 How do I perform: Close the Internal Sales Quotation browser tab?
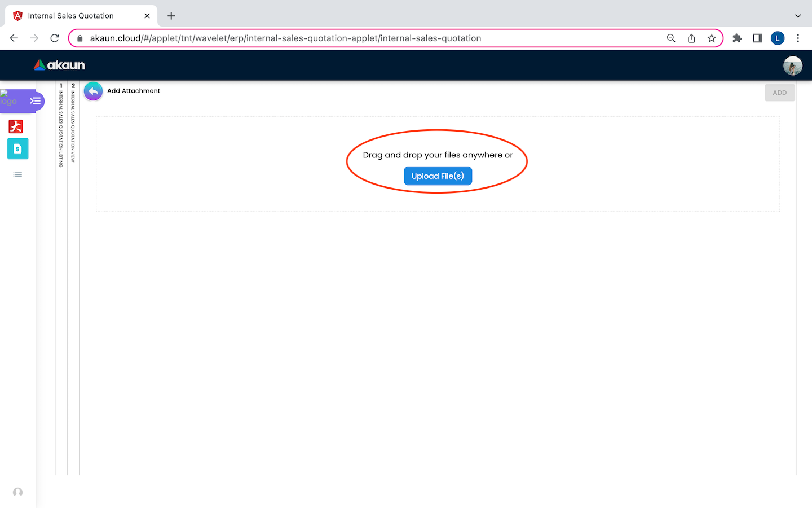[x=147, y=16]
